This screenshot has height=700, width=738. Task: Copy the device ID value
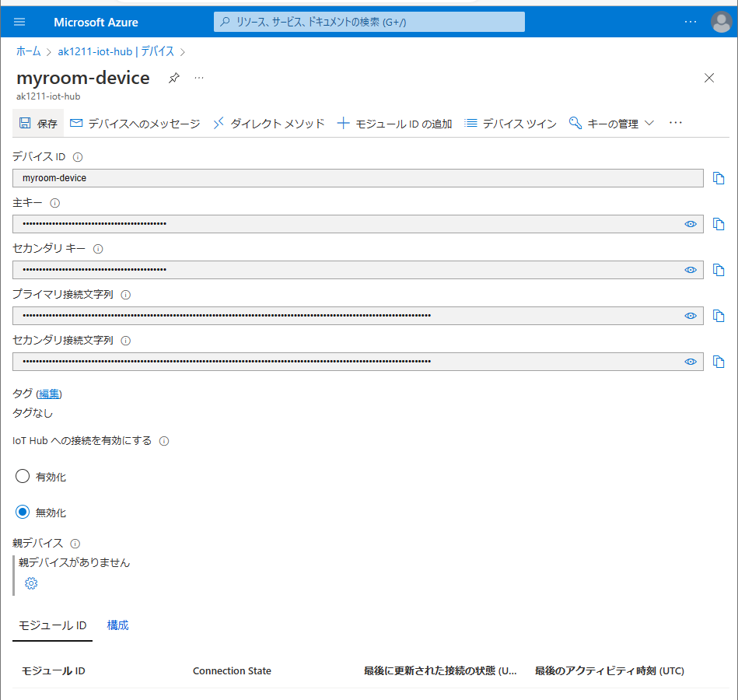[719, 178]
